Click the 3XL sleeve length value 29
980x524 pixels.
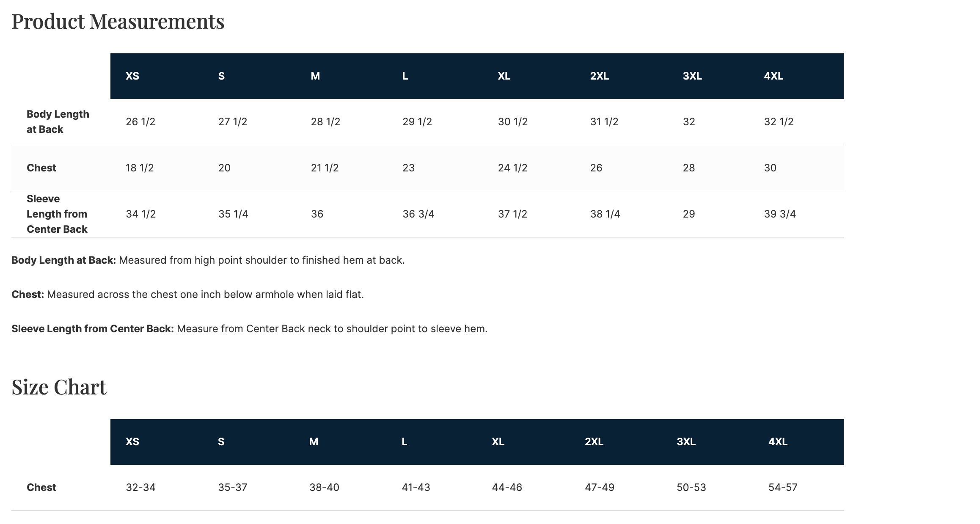[x=689, y=214]
